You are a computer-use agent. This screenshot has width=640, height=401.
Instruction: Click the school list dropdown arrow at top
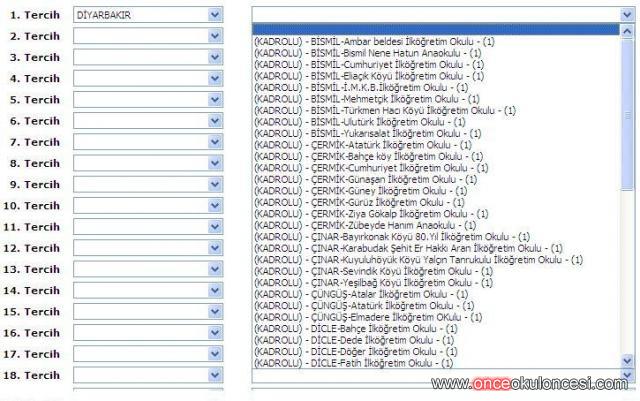627,15
